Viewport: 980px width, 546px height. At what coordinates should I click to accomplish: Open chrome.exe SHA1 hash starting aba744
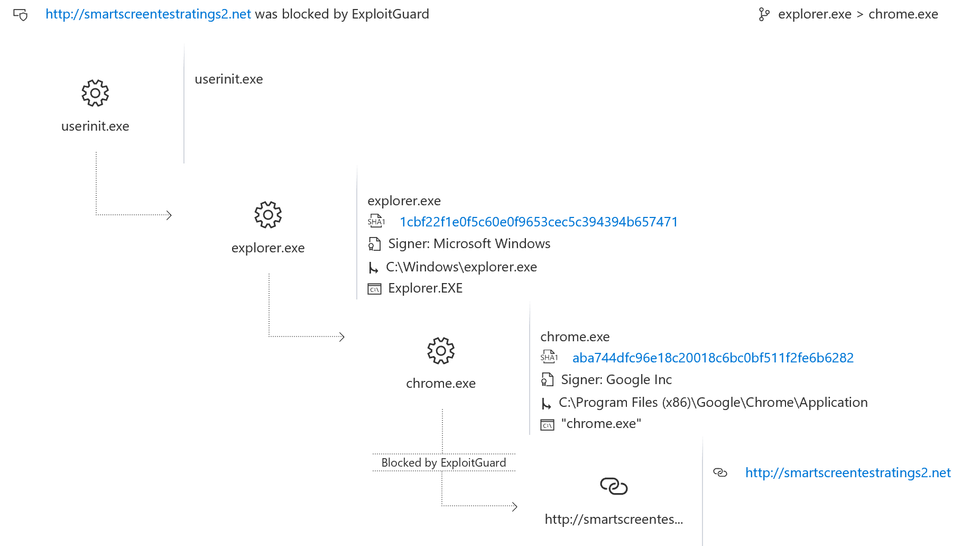tap(713, 358)
